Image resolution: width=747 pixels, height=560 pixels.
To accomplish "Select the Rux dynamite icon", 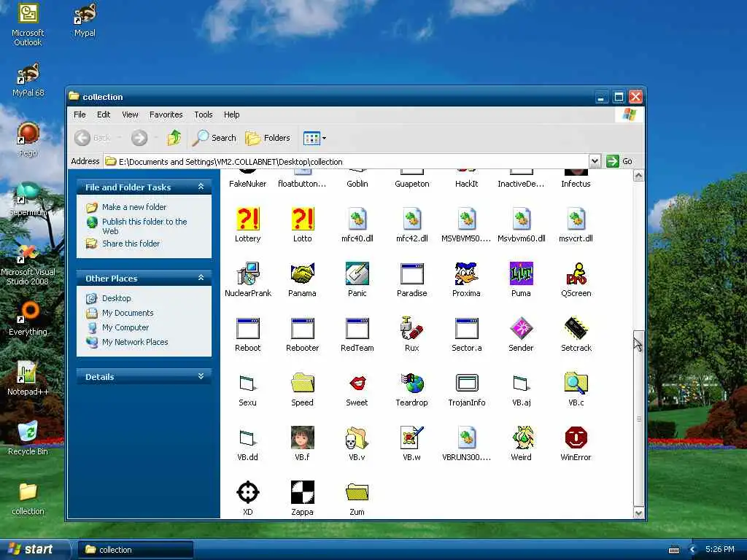I will click(411, 329).
